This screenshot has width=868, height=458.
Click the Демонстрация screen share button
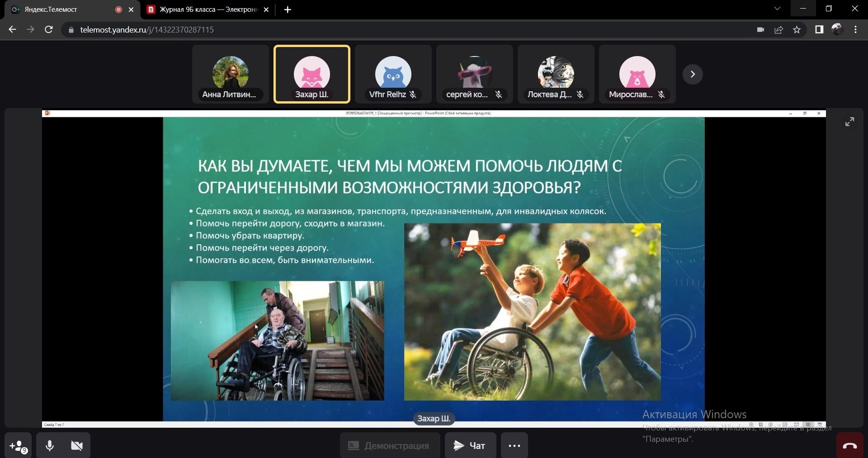(x=390, y=446)
